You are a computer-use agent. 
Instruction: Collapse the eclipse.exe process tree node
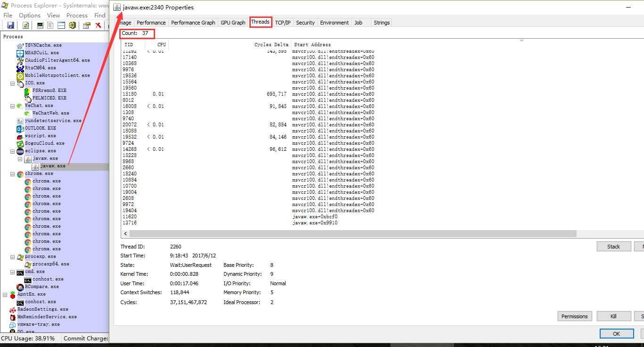coord(13,151)
